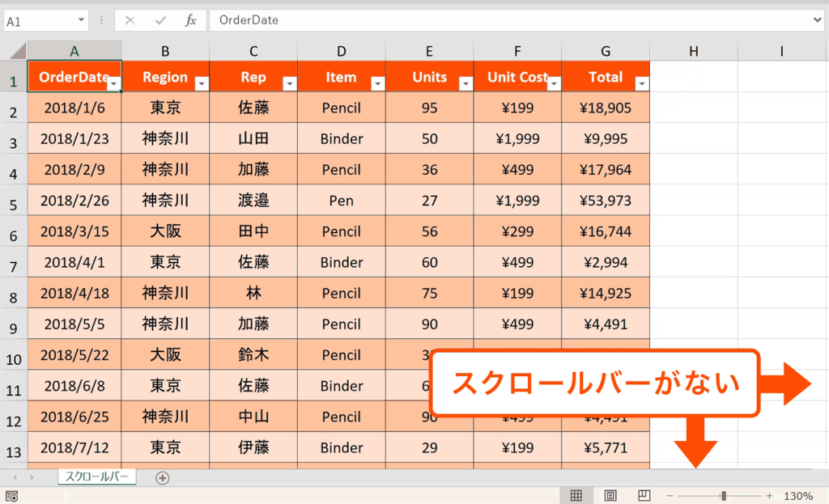This screenshot has width=829, height=504.
Task: Click previous sheet navigation arrow
Action: [x=15, y=477]
